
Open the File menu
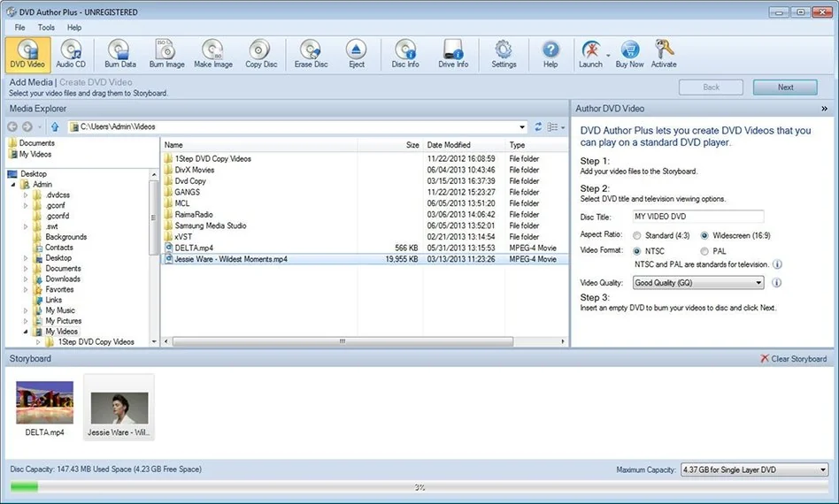[19, 27]
